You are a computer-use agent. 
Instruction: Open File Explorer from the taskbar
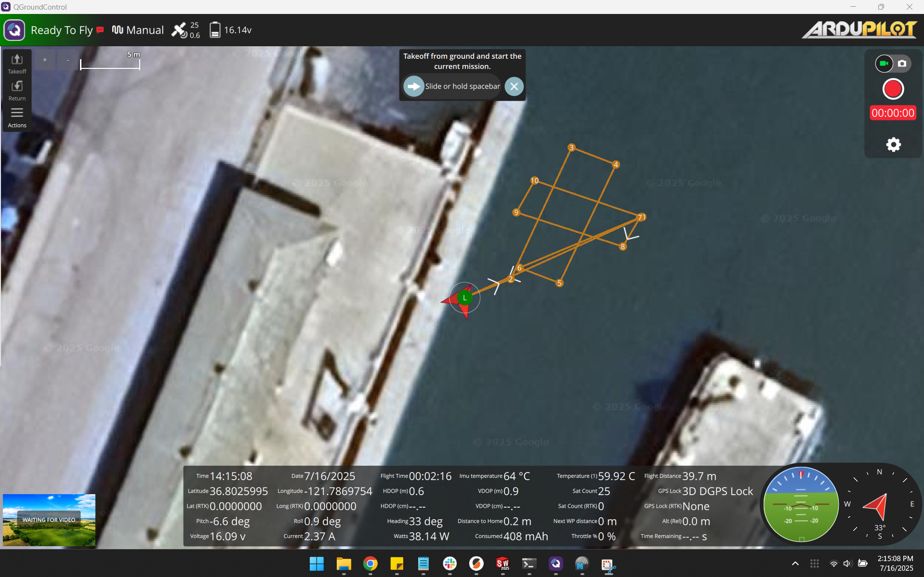(343, 564)
